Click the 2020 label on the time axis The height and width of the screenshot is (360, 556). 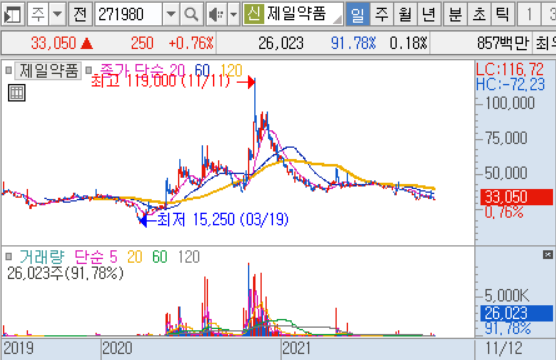pos(117,348)
